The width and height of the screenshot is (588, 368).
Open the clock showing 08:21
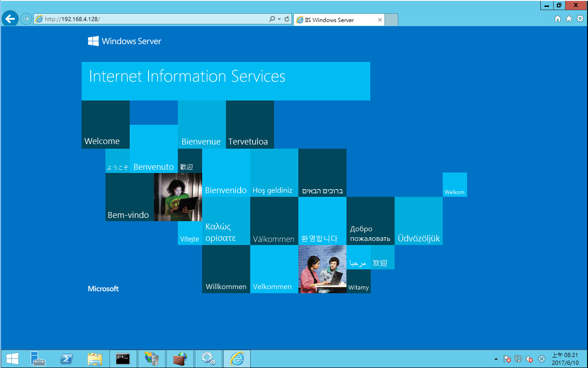(565, 358)
